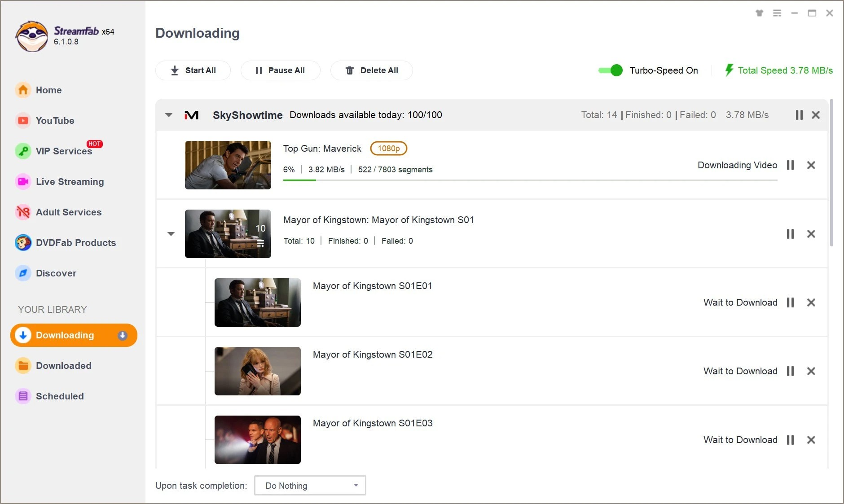Click the Mayor of Kingstown S01E02 title

373,355
